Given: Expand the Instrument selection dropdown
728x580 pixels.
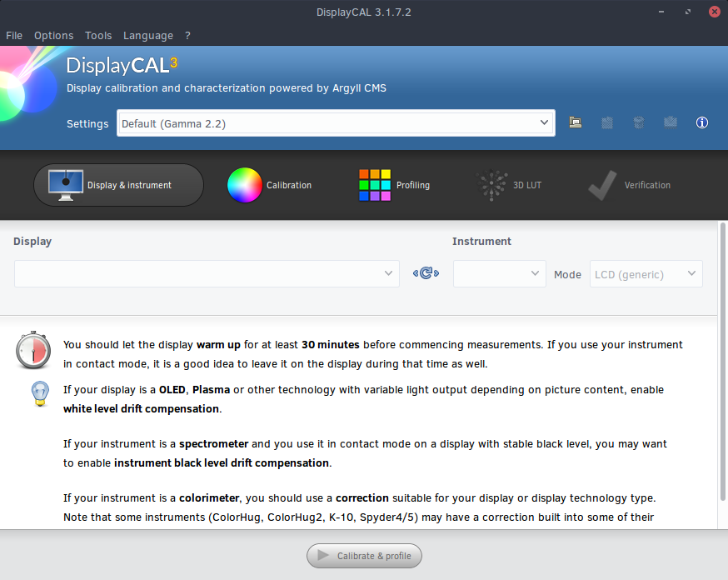Looking at the screenshot, I should point(499,273).
